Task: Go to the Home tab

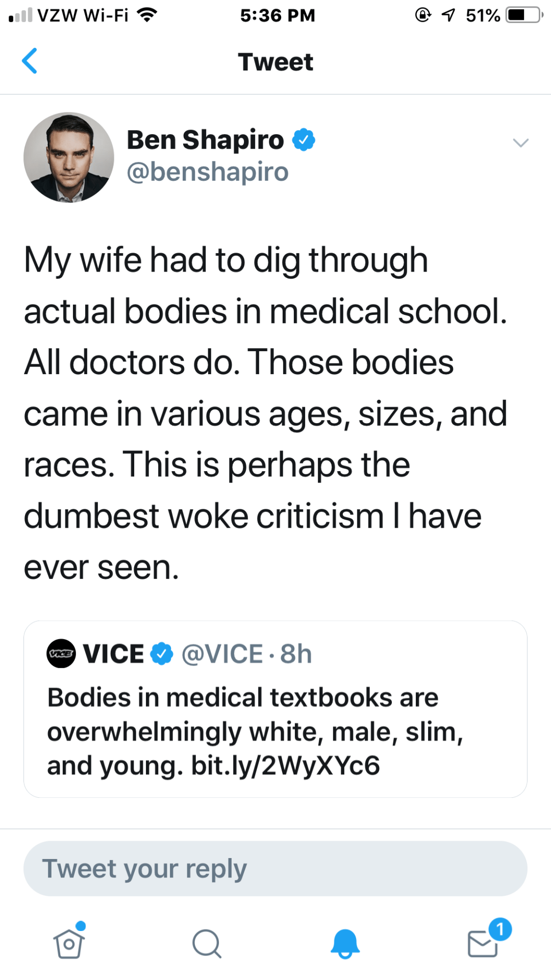Action: (x=69, y=943)
